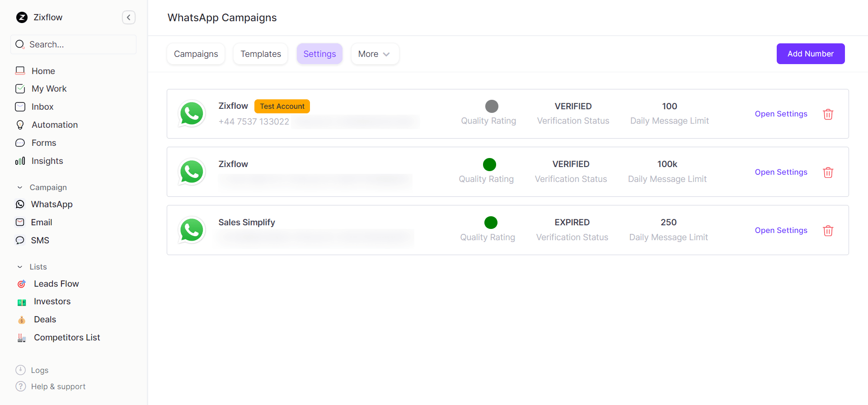Collapse the sidebar with the chevron button
Screen dimensions: 868x405
(129, 18)
